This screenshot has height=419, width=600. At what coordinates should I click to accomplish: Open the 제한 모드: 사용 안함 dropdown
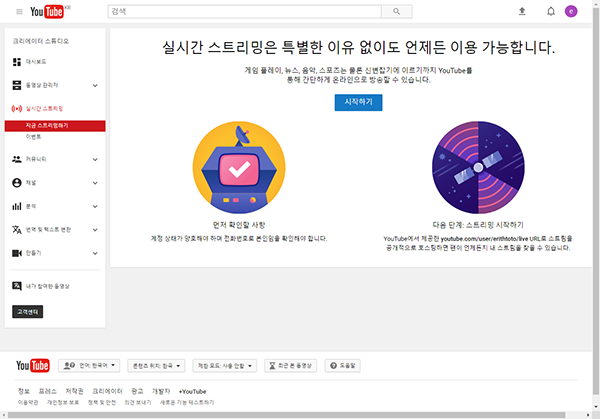coord(225,366)
